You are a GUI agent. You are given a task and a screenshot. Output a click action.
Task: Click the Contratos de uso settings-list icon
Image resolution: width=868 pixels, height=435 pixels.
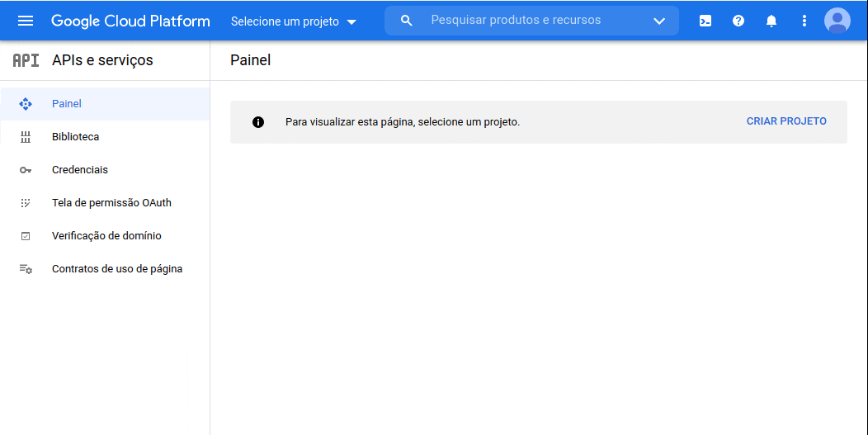pyautogui.click(x=26, y=269)
